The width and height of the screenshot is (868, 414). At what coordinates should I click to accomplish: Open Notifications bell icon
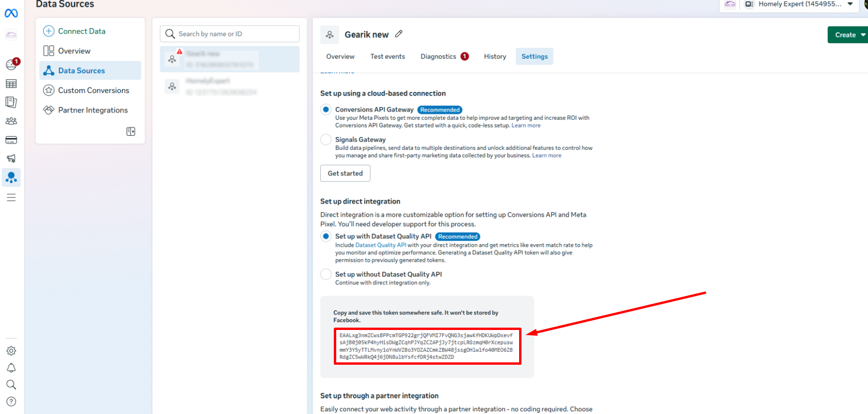[11, 368]
